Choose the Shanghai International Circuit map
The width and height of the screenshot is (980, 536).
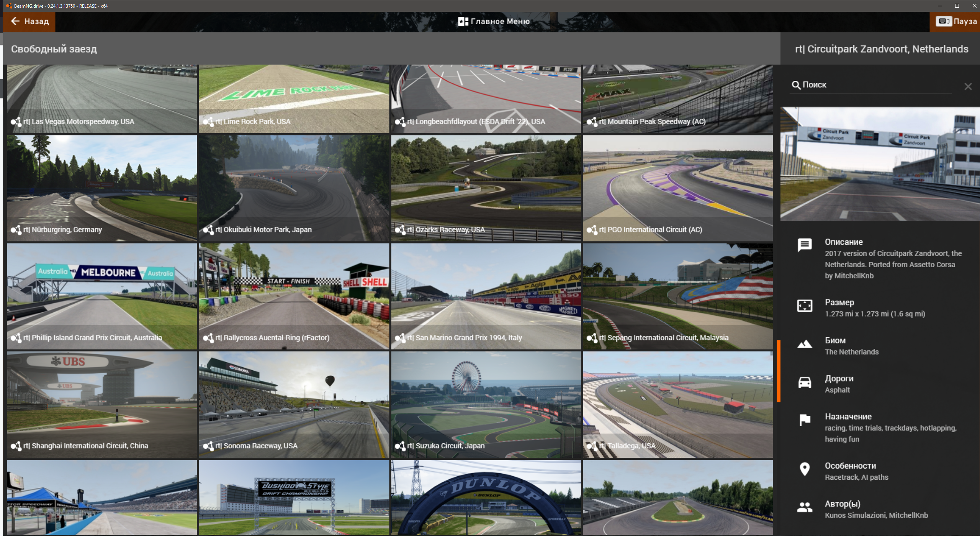tap(102, 405)
